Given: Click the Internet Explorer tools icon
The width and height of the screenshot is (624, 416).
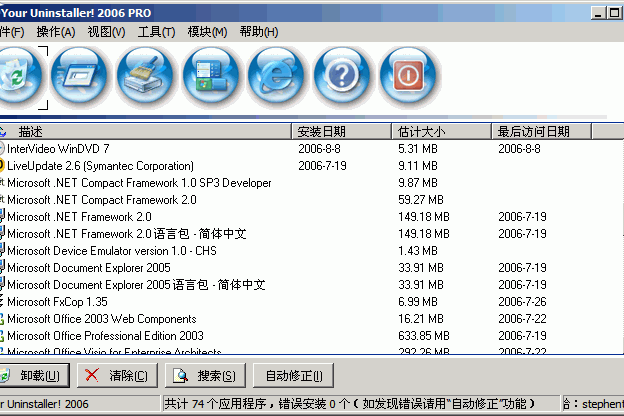Looking at the screenshot, I should point(277,77).
